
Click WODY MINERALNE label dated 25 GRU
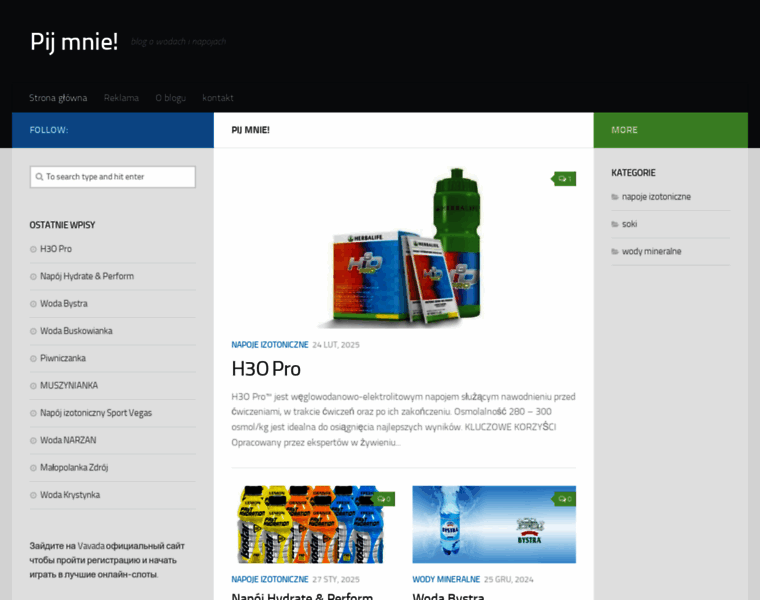[x=446, y=579]
